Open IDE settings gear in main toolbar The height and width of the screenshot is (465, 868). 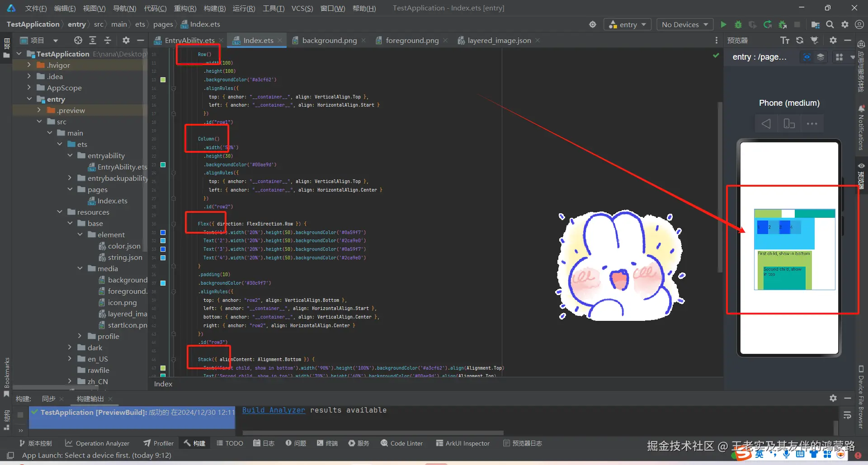[x=844, y=24]
